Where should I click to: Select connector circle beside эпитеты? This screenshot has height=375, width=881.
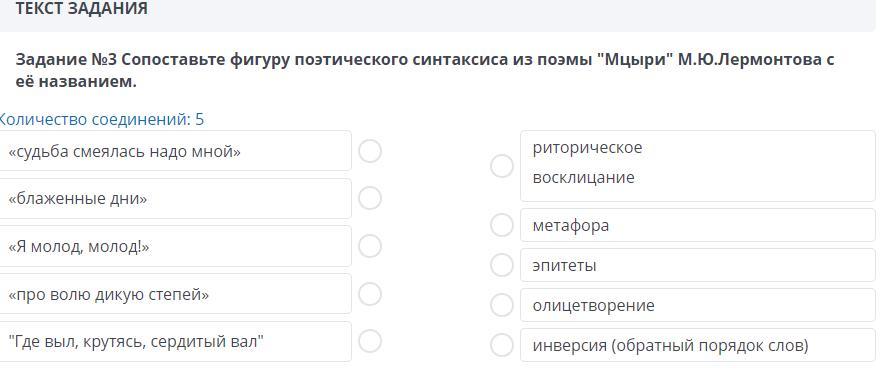(x=502, y=265)
